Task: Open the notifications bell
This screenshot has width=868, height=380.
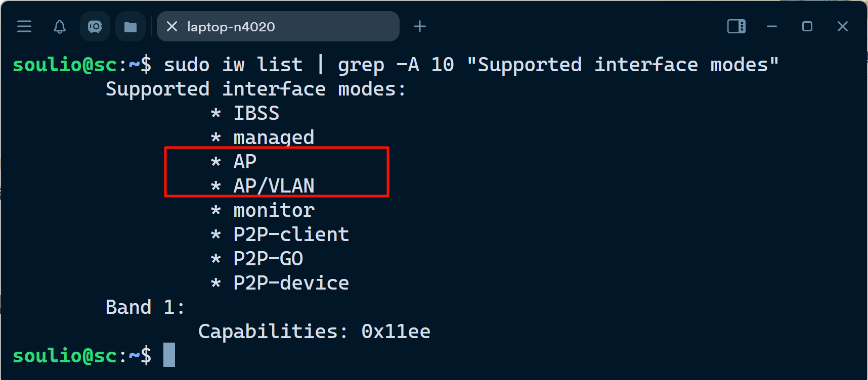Action: tap(60, 26)
